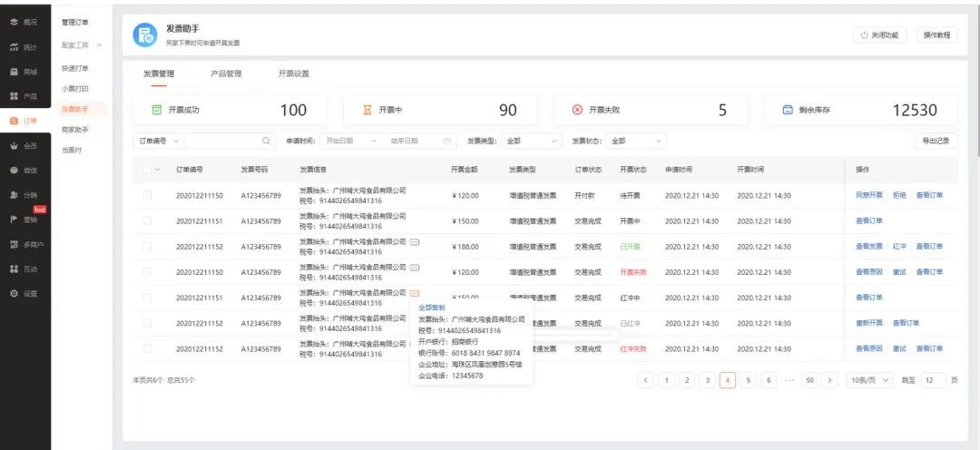This screenshot has width=980, height=450.
Task: Open the calendar icon in date range
Action: click(446, 141)
